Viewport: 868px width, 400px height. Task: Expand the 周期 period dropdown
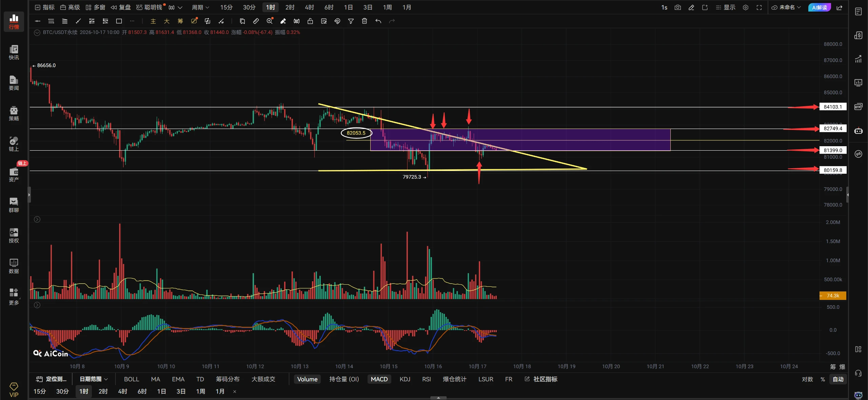click(x=200, y=7)
